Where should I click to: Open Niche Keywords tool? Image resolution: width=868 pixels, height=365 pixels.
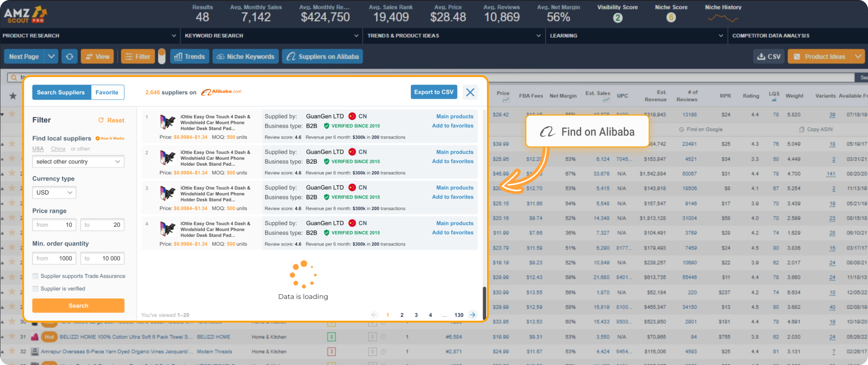click(x=245, y=56)
